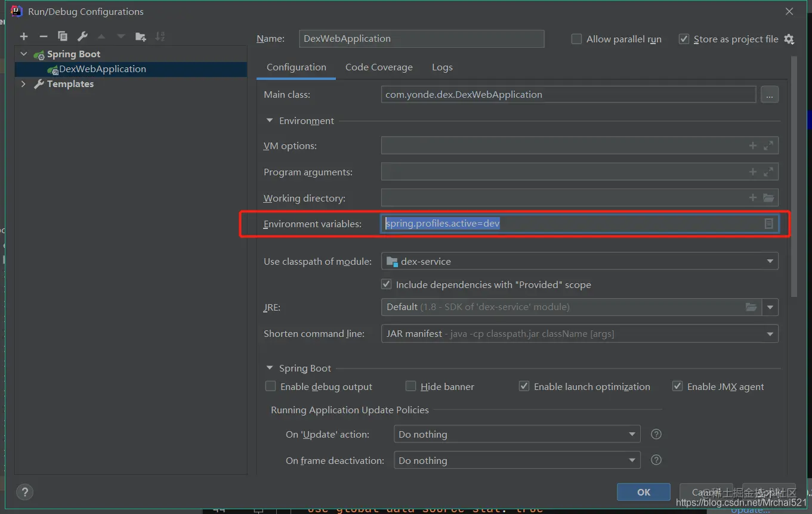Confirm with the OK button
812x514 pixels.
click(x=644, y=492)
